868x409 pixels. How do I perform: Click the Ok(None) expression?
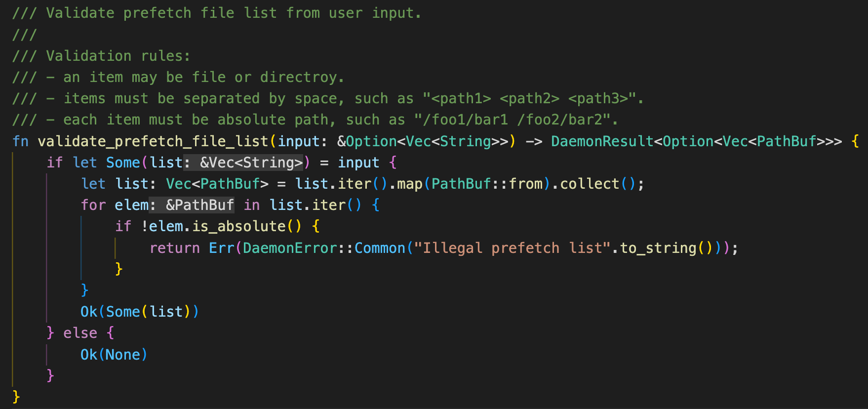tap(114, 355)
